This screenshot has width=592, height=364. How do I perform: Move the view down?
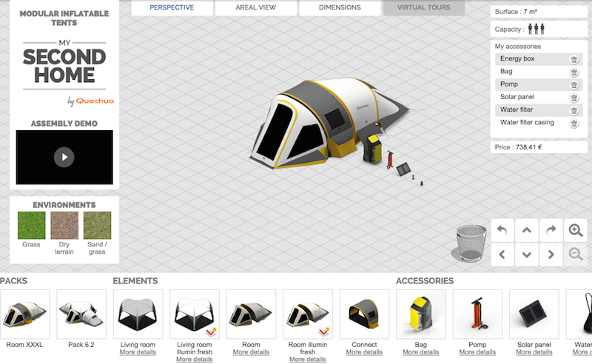pos(527,255)
